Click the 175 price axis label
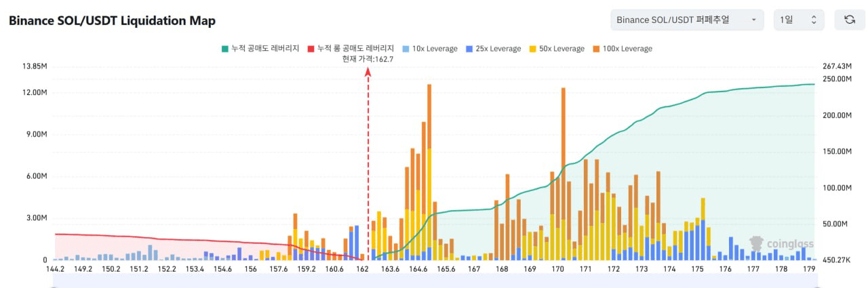Image resolution: width=868 pixels, height=288 pixels. pyautogui.click(x=698, y=269)
